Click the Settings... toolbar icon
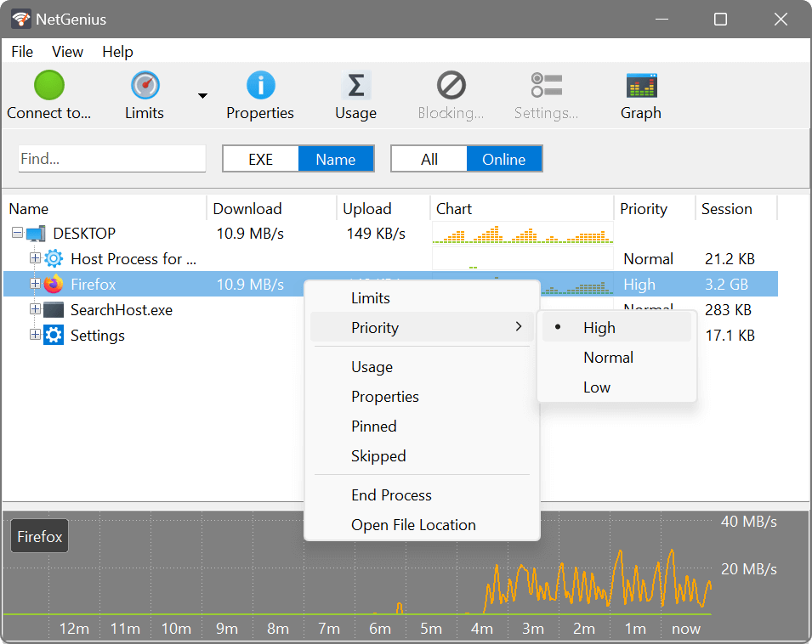812x644 pixels. [547, 85]
